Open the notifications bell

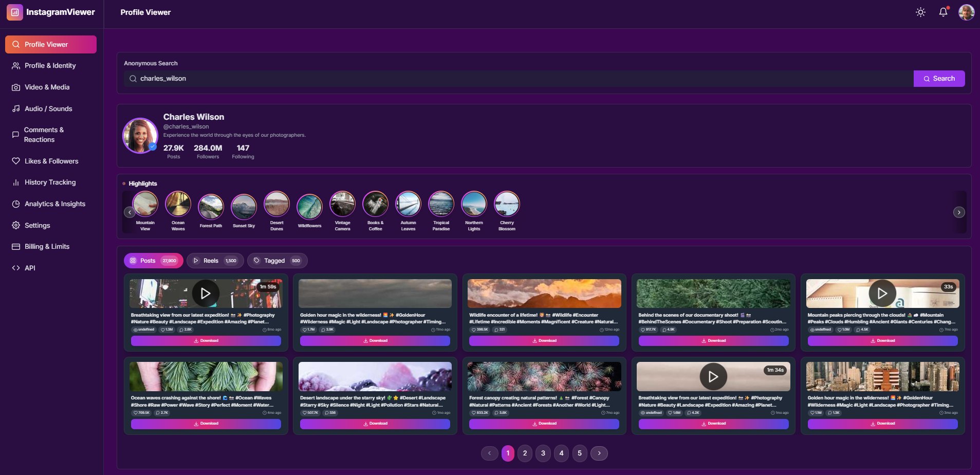click(x=943, y=12)
